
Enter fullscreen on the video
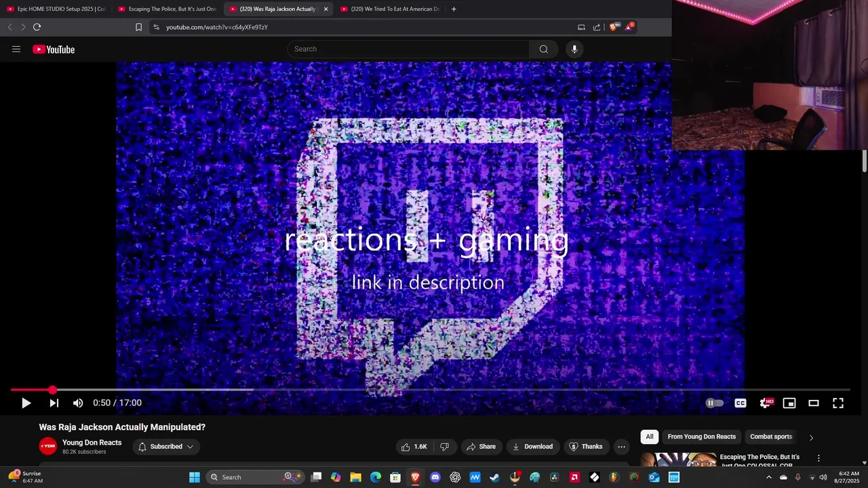[x=838, y=403]
